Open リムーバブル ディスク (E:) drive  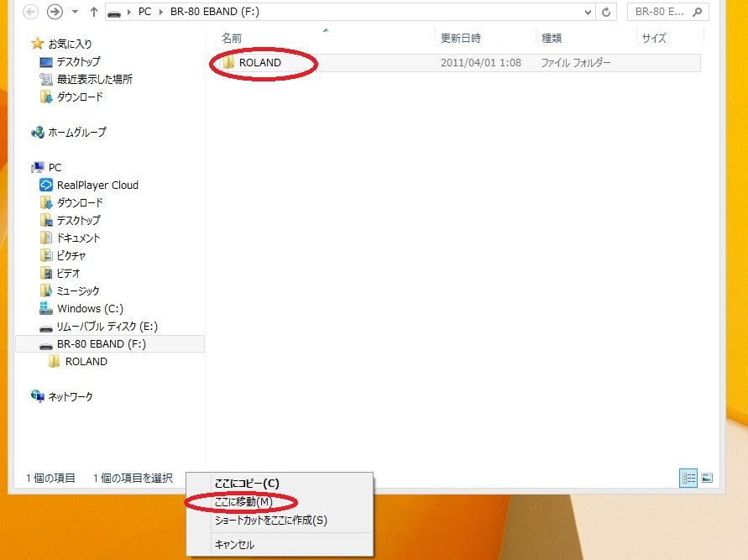tap(107, 327)
